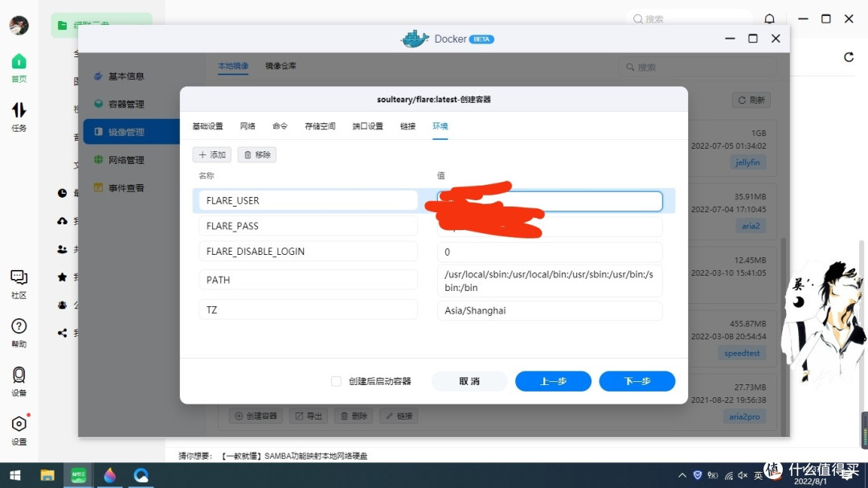Screen dimensions: 868x488
Task: Select the 环境 tab
Action: tap(440, 126)
